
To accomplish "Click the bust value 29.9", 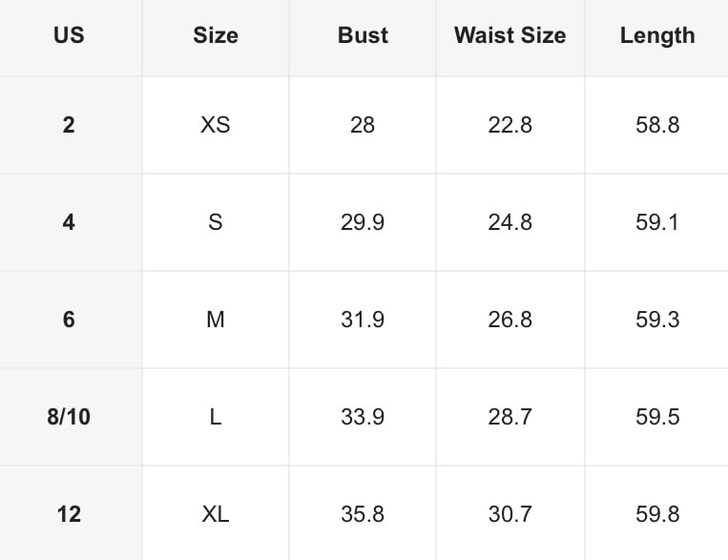I will (363, 222).
